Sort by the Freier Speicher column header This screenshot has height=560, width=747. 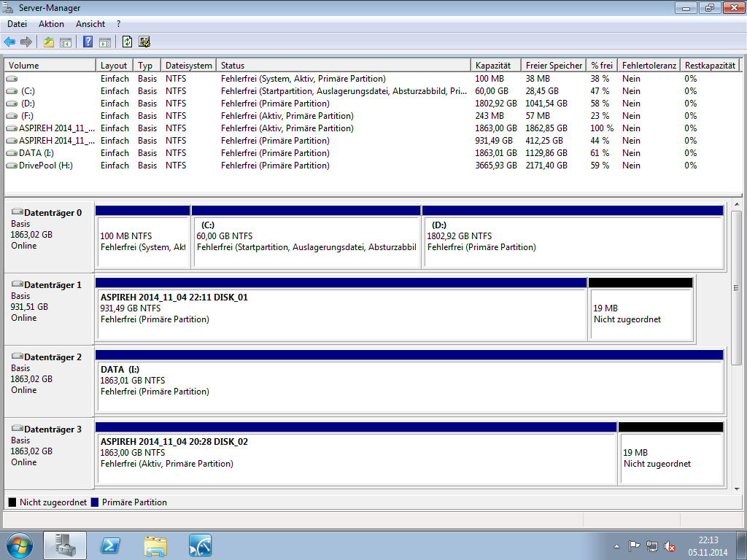[553, 66]
